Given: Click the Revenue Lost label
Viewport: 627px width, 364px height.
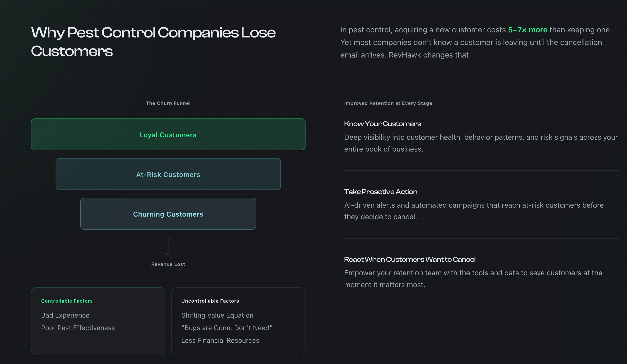Looking at the screenshot, I should point(168,264).
